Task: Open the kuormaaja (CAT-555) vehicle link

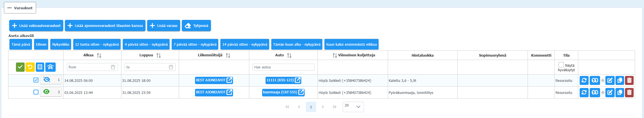Action: tap(283, 92)
